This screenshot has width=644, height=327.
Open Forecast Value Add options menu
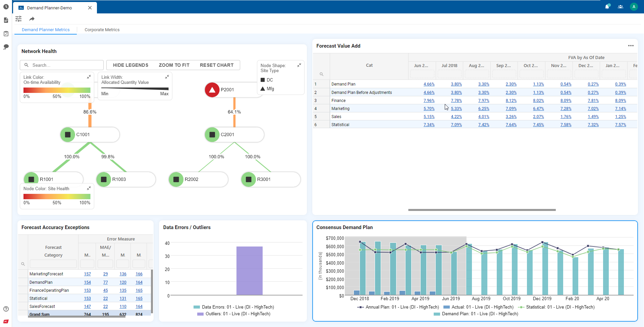click(x=631, y=46)
